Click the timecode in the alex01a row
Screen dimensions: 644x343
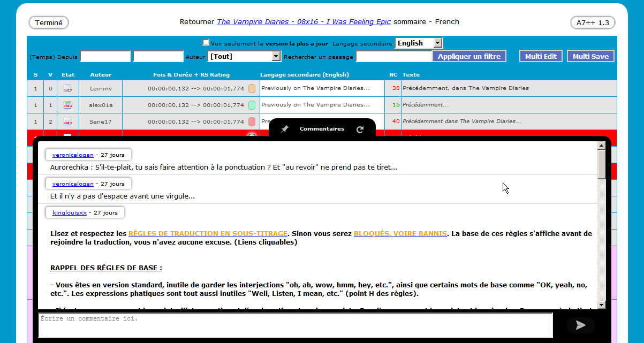pos(196,105)
